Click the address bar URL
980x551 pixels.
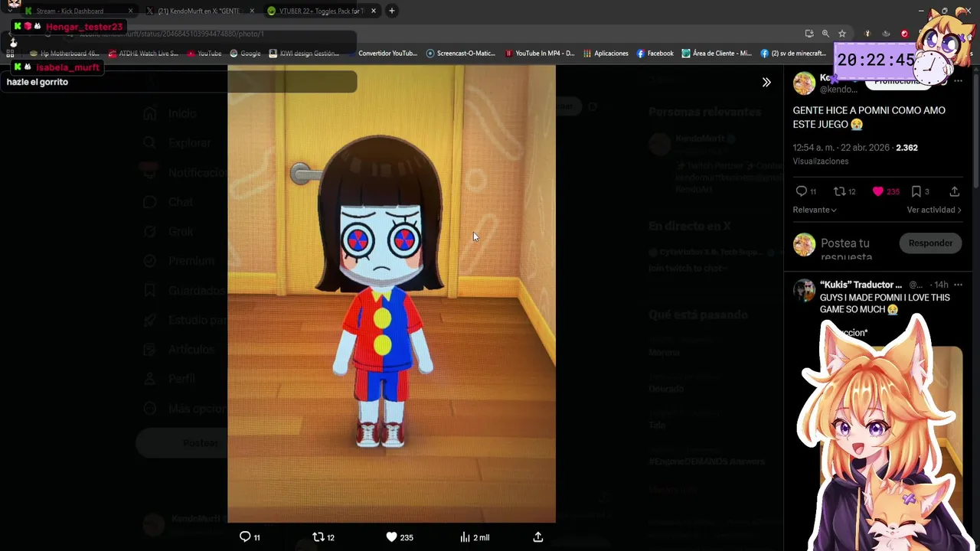(172, 34)
